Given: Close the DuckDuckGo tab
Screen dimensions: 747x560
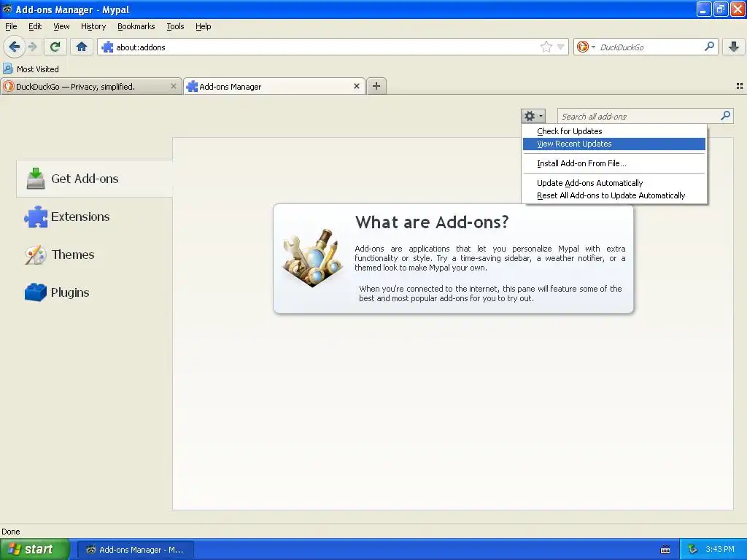Looking at the screenshot, I should click(x=174, y=86).
